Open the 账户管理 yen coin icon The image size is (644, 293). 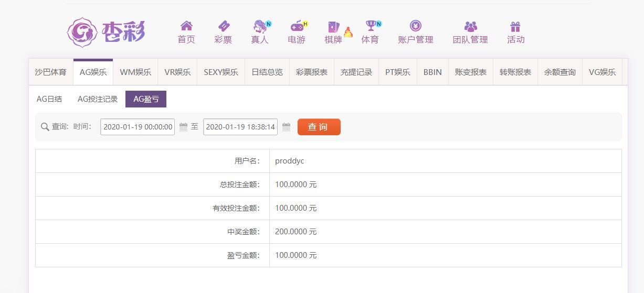(x=416, y=26)
